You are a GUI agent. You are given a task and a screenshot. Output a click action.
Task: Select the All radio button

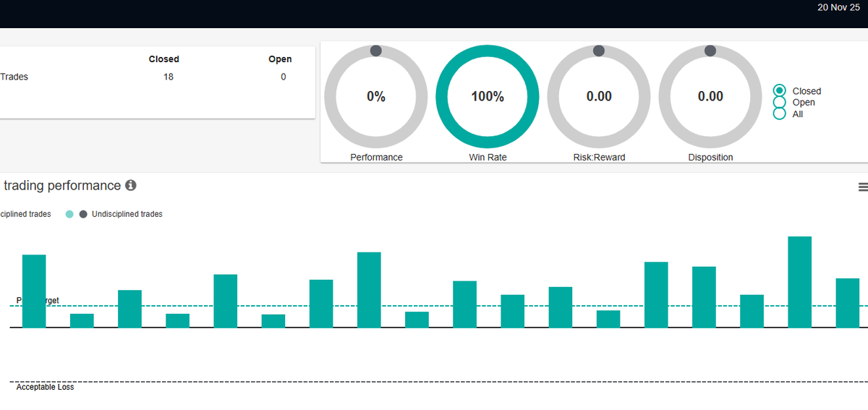[779, 114]
